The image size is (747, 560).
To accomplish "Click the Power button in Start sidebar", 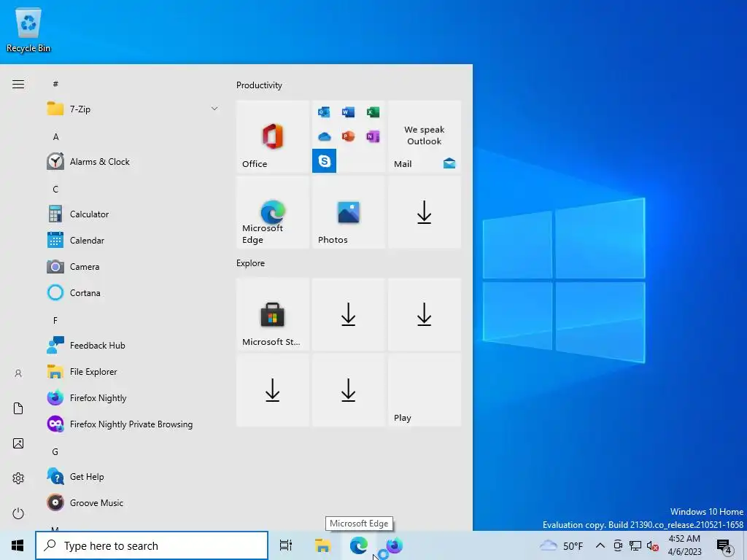I will [18, 513].
